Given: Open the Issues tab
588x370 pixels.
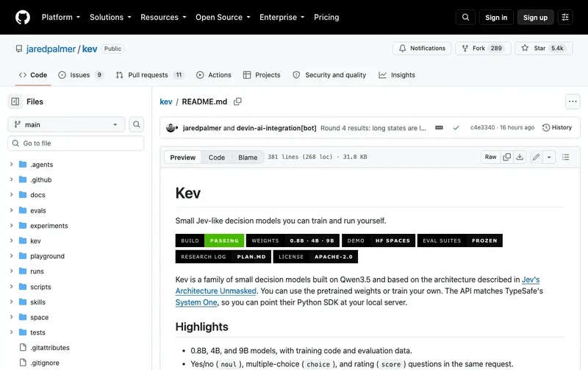Looking at the screenshot, I should 81,75.
